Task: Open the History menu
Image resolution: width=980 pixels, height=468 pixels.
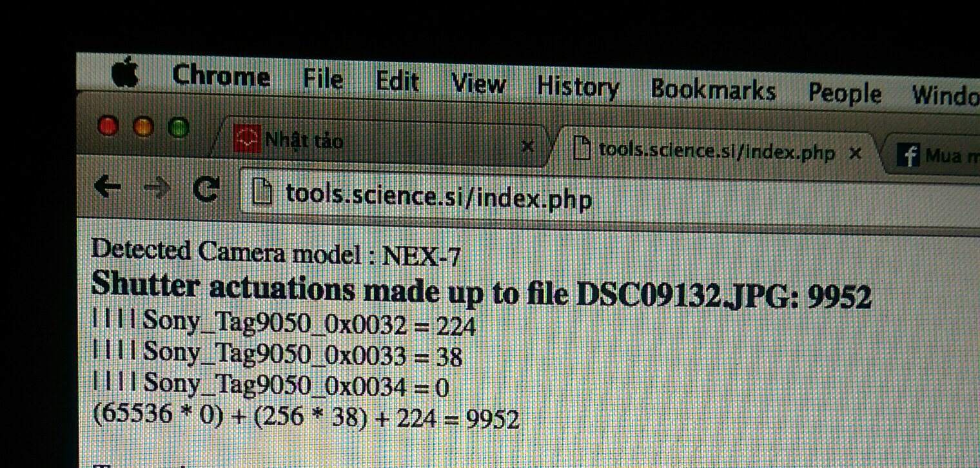Action: 578,87
